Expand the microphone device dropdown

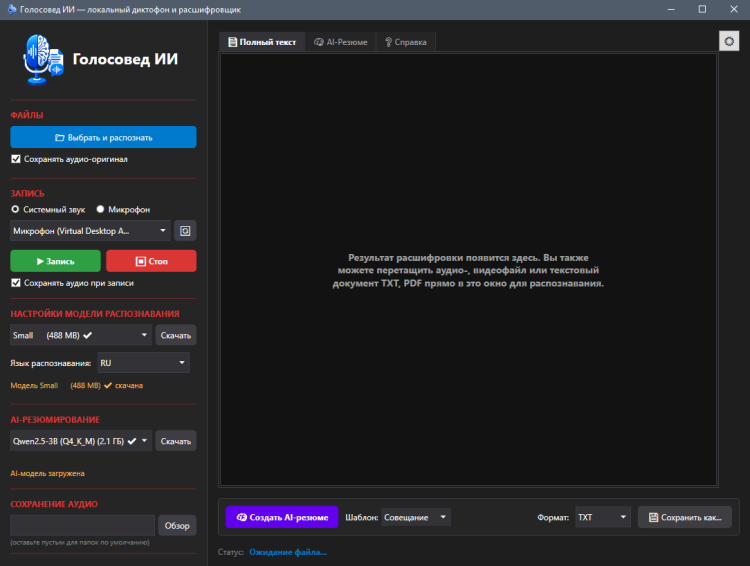click(90, 231)
